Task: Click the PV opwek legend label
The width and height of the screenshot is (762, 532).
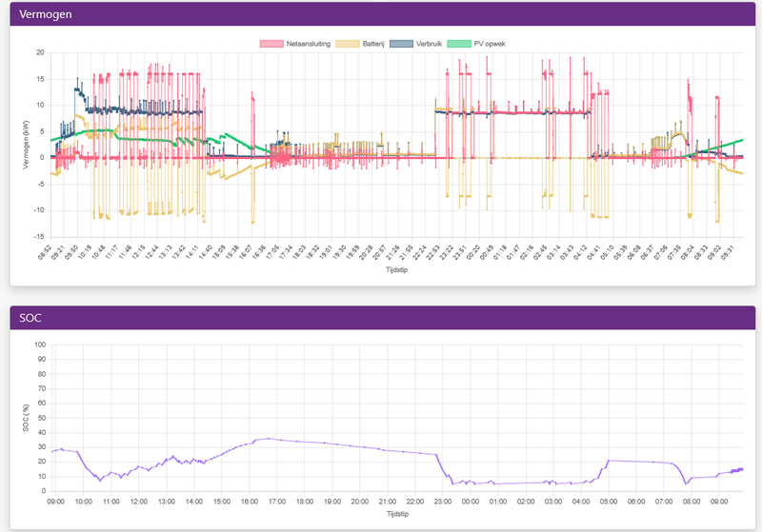Action: 490,44
